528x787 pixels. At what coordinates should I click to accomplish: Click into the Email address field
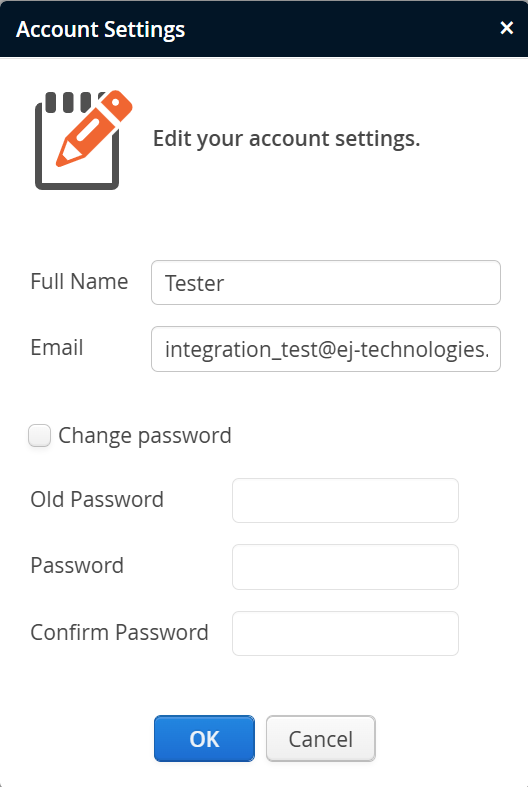(326, 349)
